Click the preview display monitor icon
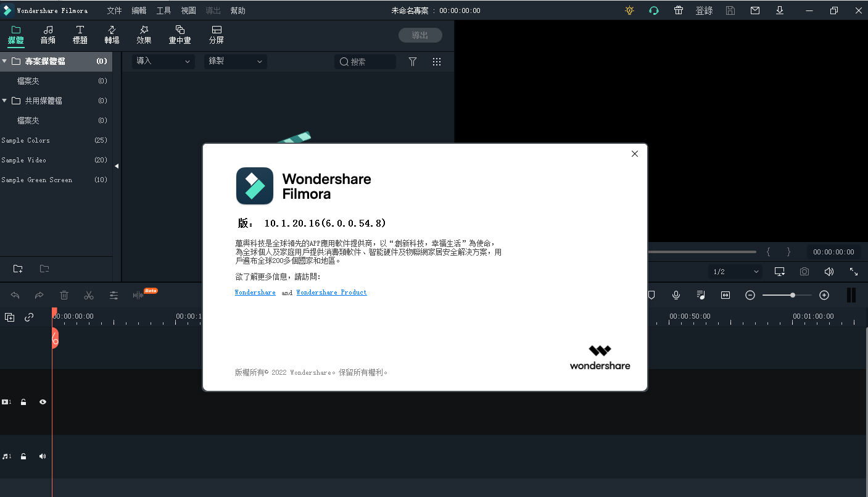The width and height of the screenshot is (868, 497). (780, 272)
